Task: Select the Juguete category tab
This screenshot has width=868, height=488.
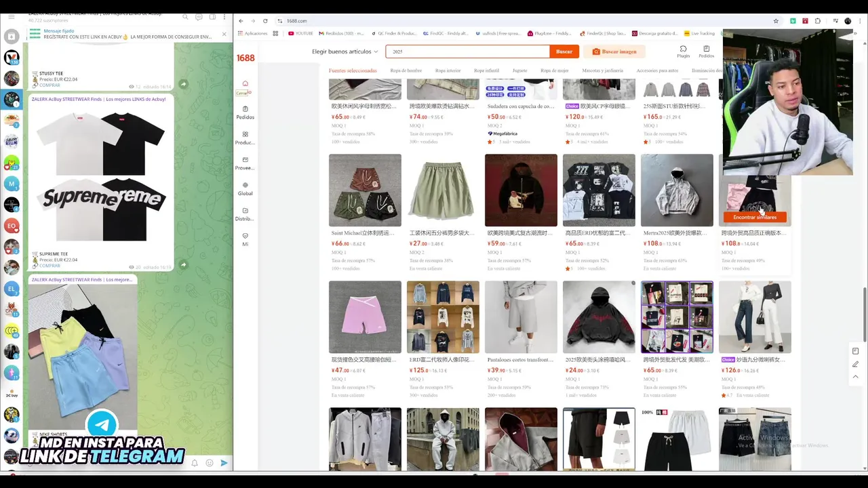Action: [x=519, y=70]
